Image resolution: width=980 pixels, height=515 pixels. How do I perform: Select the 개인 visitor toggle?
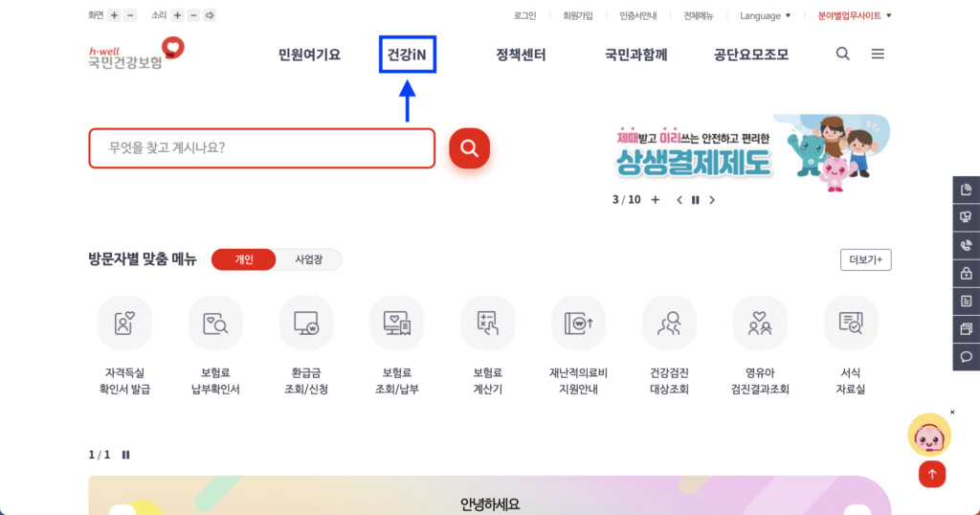pos(243,259)
